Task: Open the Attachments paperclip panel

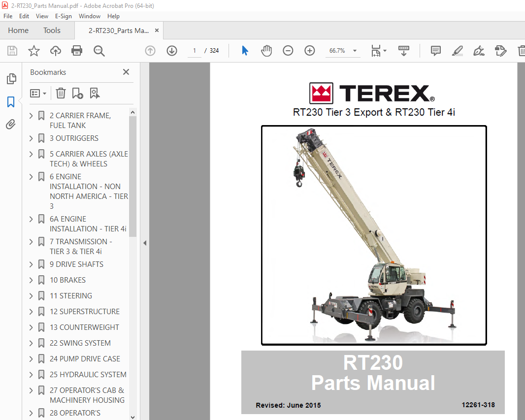Action: pos(11,125)
